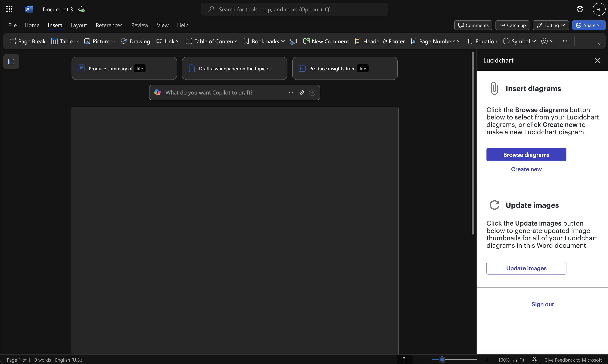
Task: Open the app launcher grid
Action: pyautogui.click(x=9, y=9)
